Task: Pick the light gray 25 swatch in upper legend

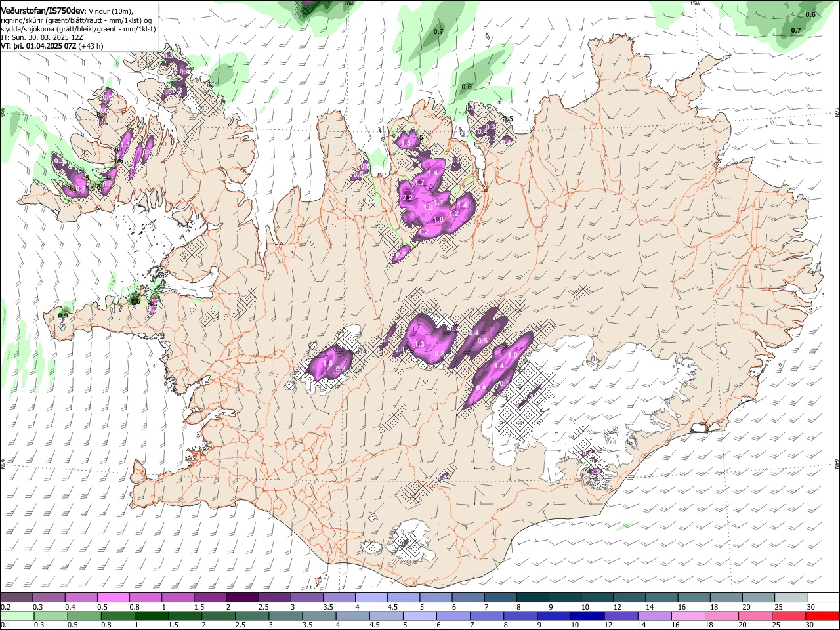Action: click(x=791, y=597)
